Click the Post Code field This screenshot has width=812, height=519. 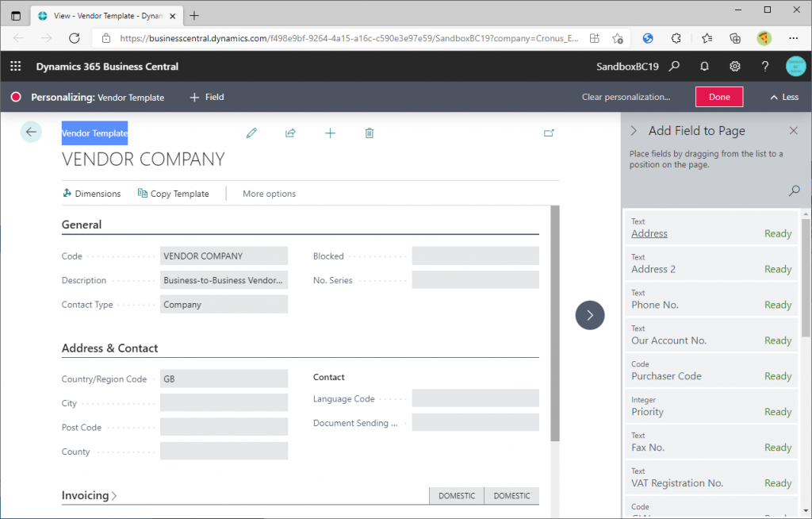(224, 427)
